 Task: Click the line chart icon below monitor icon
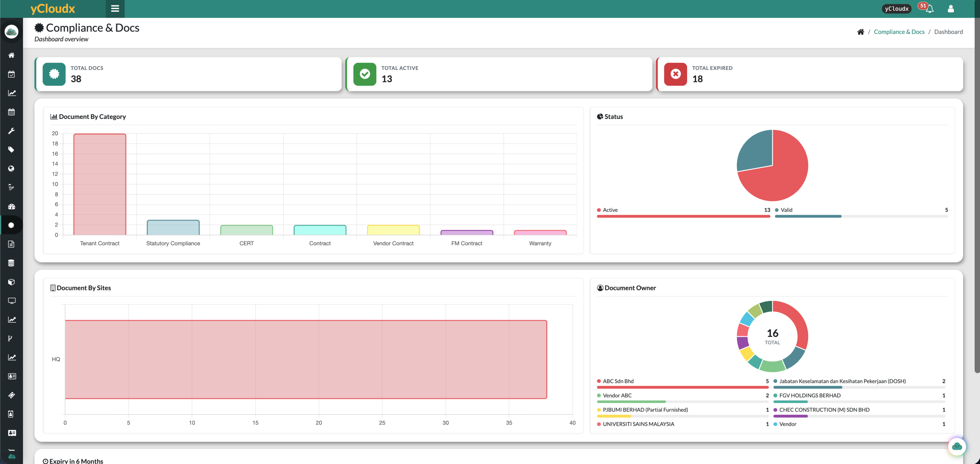(11, 320)
